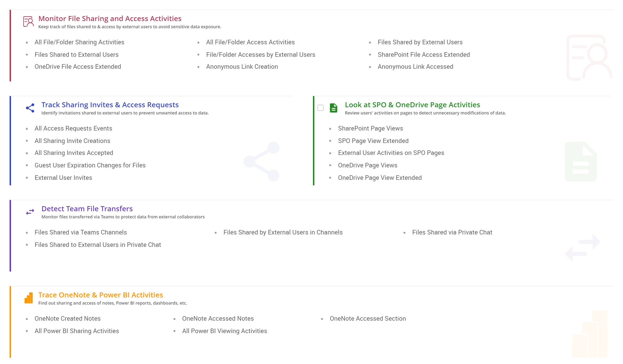The width and height of the screenshot is (623, 364).
Task: Select Files Shared via Private Chat report
Action: (452, 233)
